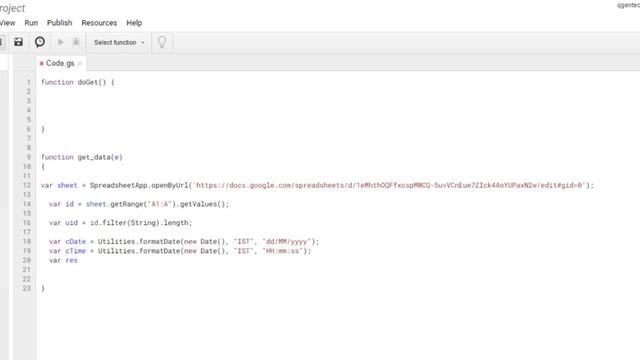Viewport: 640px width, 360px height.
Task: Click line number 23 in the gutter
Action: click(x=27, y=289)
